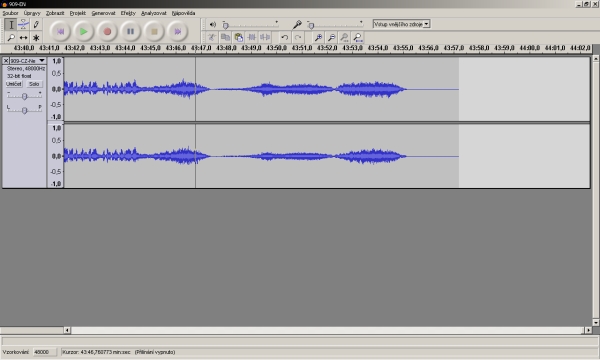Start recording with the red Record button

(x=107, y=31)
